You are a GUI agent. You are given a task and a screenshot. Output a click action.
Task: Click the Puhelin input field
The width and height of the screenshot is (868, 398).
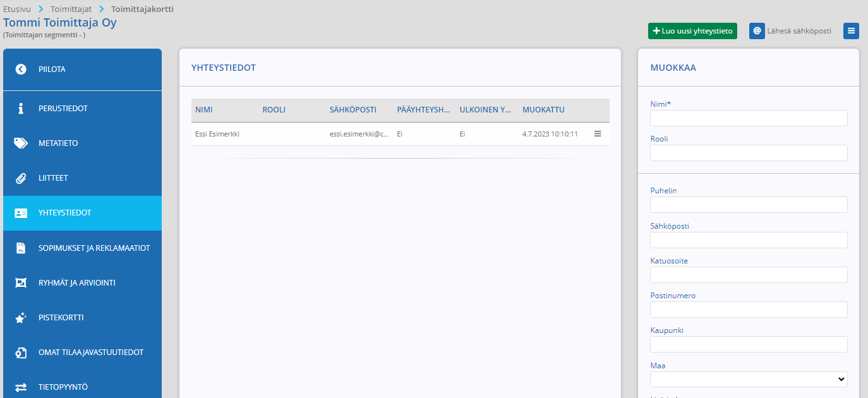749,205
